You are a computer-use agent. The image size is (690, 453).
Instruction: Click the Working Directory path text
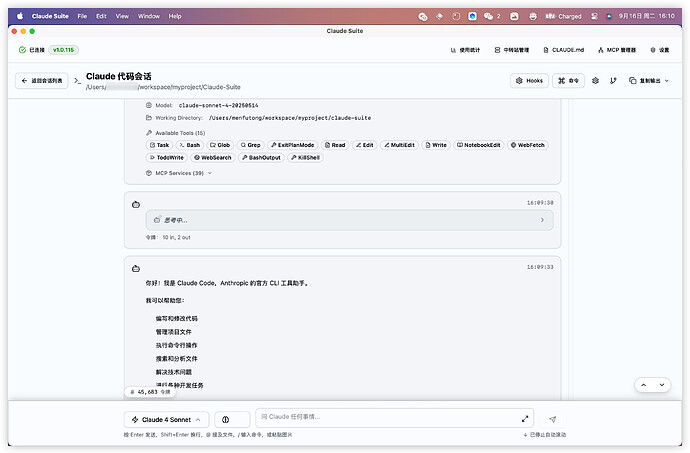[290, 118]
